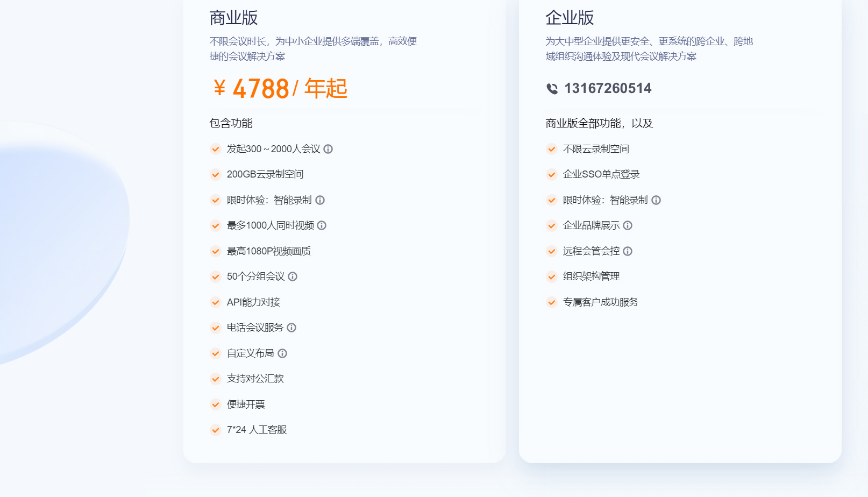
Task: Show info for 远程会管会控
Action: point(628,251)
